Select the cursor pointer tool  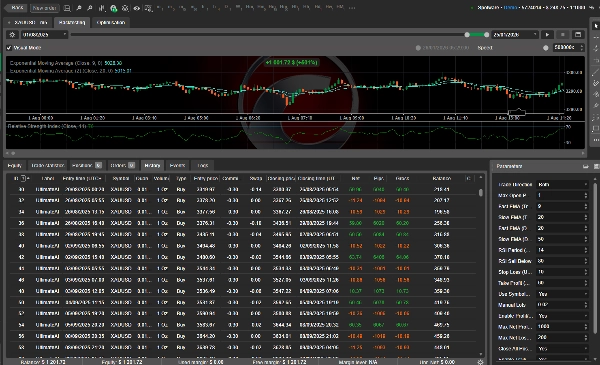click(x=596, y=26)
